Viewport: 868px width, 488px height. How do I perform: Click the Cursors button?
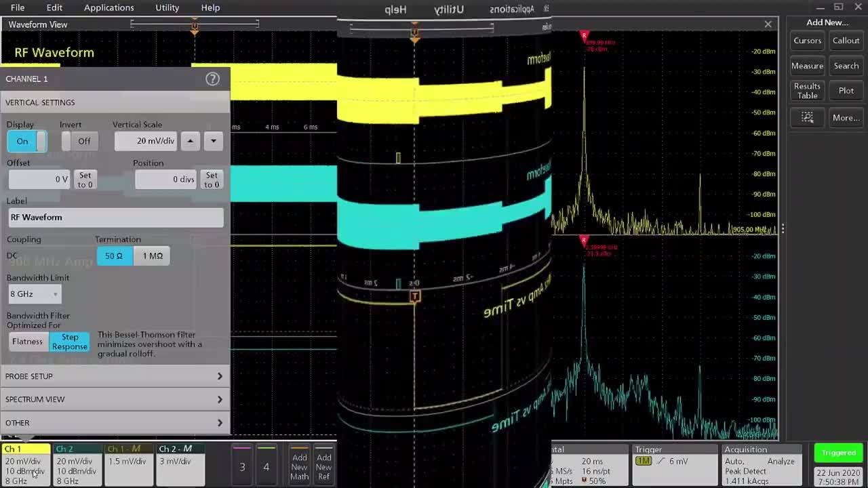point(807,41)
